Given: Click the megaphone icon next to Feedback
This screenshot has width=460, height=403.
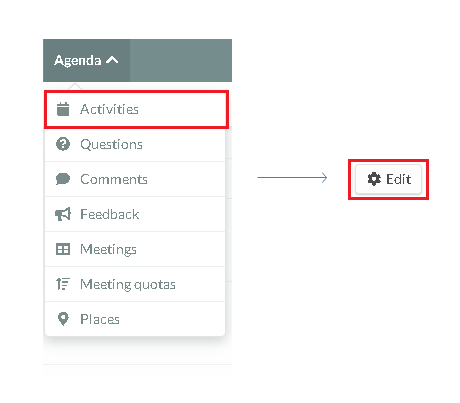Looking at the screenshot, I should pos(63,214).
